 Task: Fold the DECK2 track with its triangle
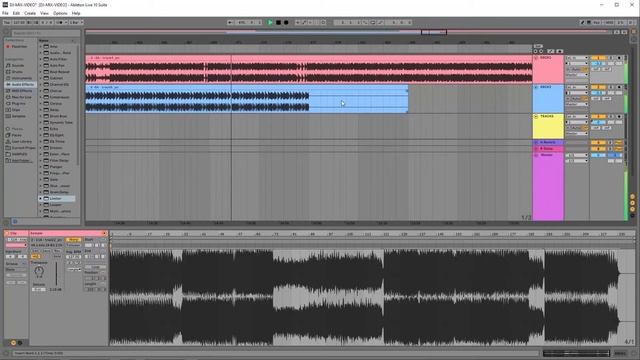tap(536, 87)
